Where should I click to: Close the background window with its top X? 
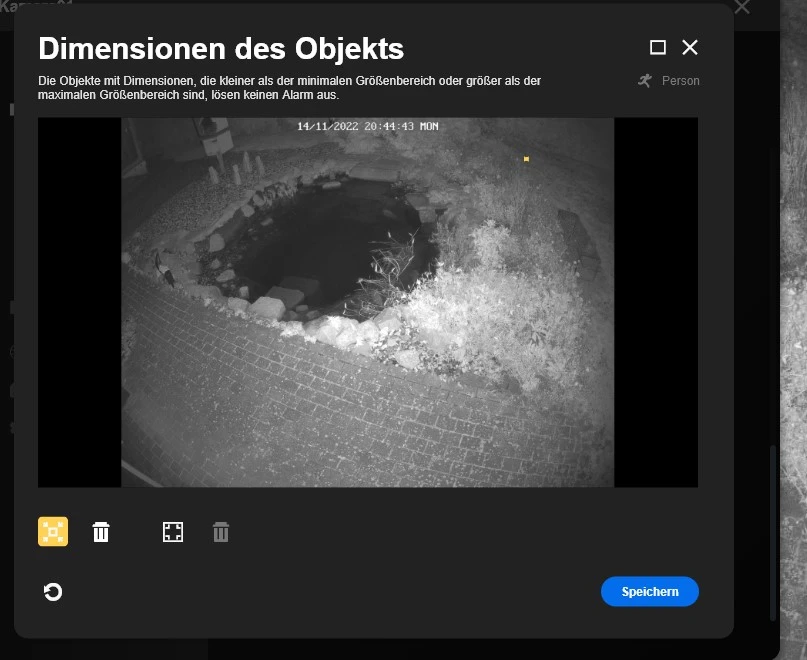click(741, 8)
